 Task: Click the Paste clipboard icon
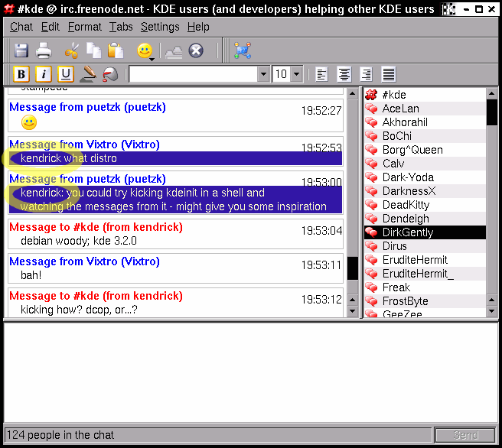coord(116,51)
